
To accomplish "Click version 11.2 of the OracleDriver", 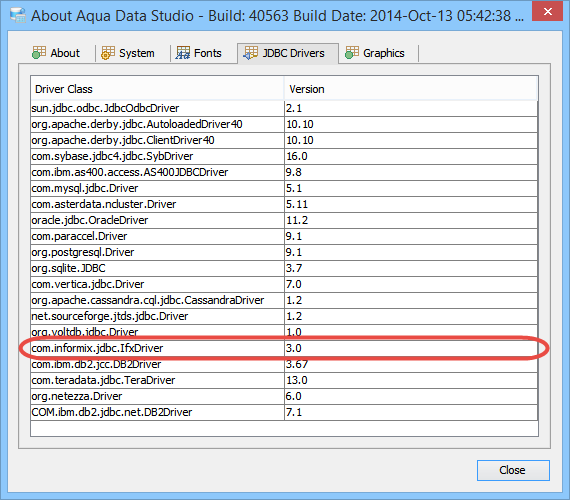I will [297, 220].
